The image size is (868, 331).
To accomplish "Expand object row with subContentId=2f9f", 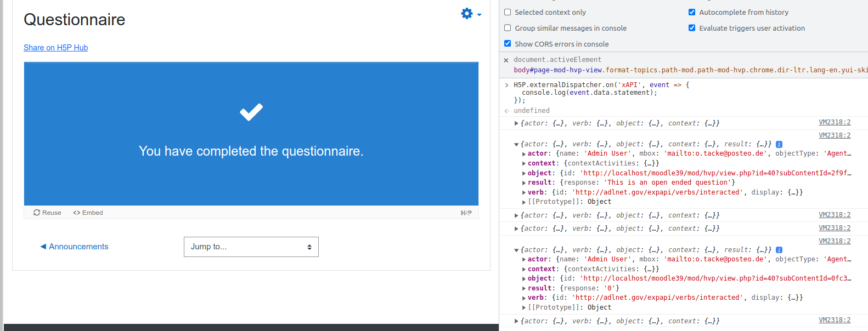I will 524,173.
